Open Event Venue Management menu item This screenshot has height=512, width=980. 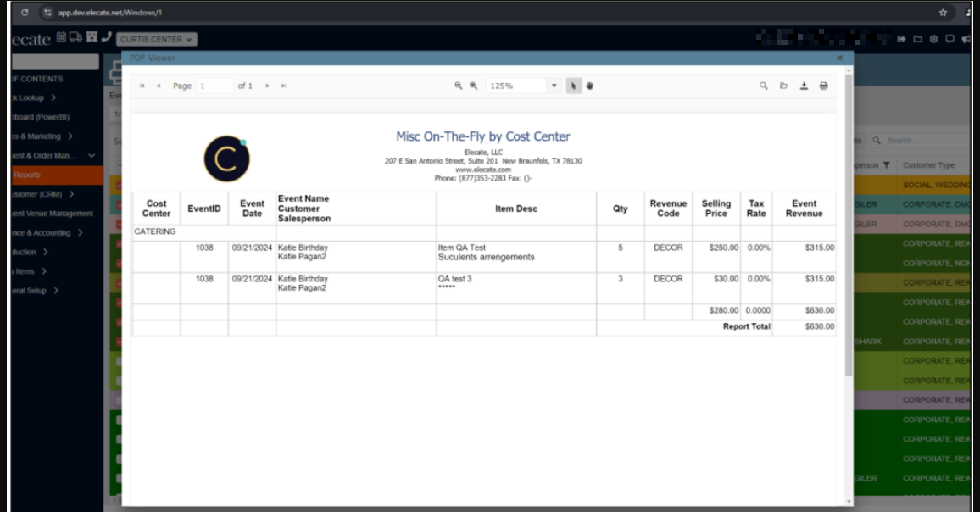(x=53, y=214)
